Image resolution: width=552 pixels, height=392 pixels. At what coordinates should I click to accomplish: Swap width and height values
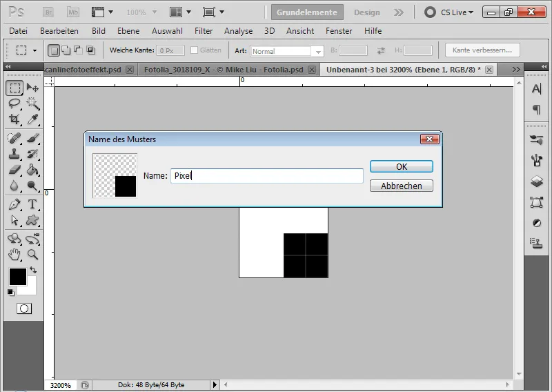pyautogui.click(x=381, y=50)
